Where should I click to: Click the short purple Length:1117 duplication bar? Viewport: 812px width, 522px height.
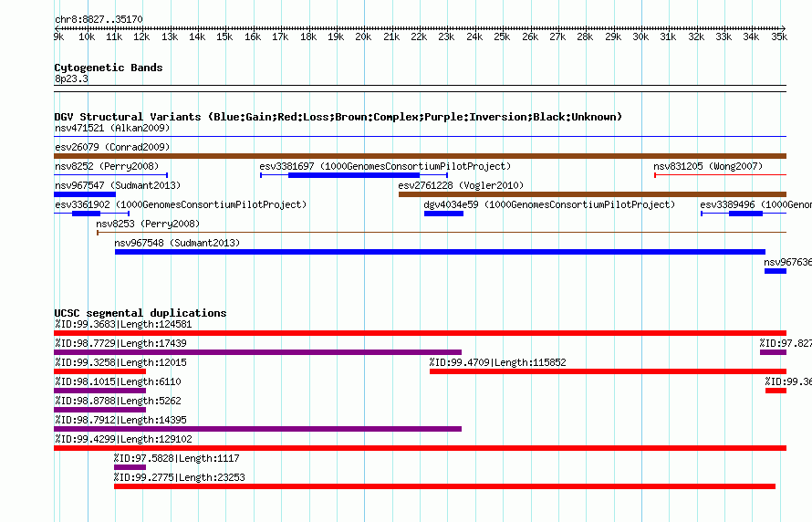130,467
